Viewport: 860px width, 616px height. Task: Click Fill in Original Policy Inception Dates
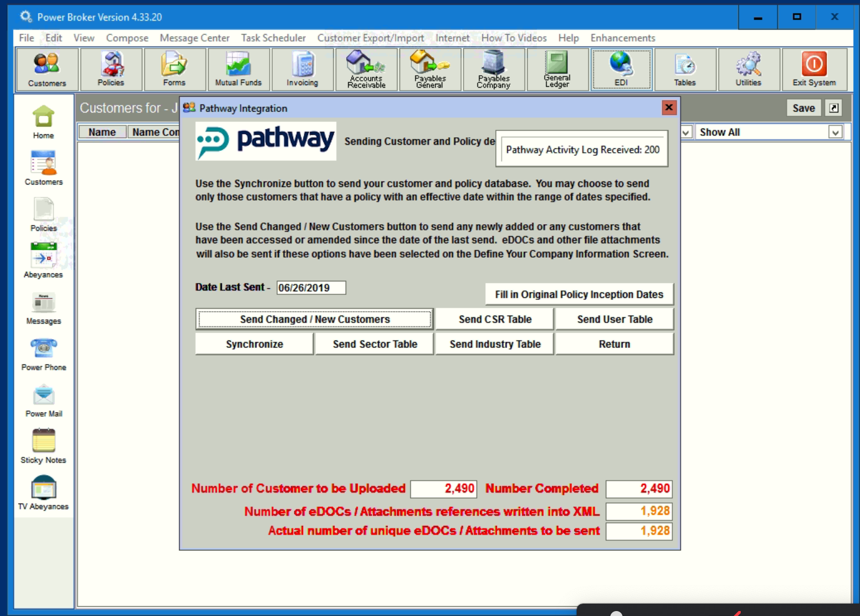579,294
